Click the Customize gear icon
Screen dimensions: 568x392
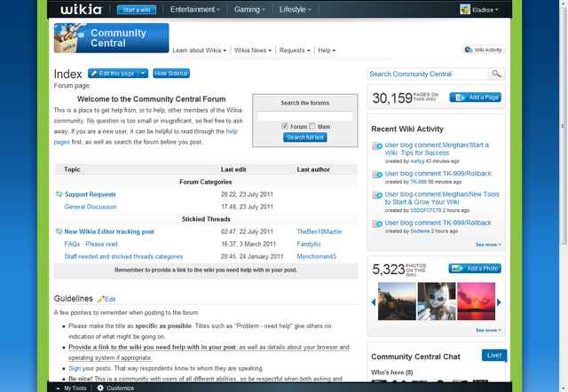[100, 388]
